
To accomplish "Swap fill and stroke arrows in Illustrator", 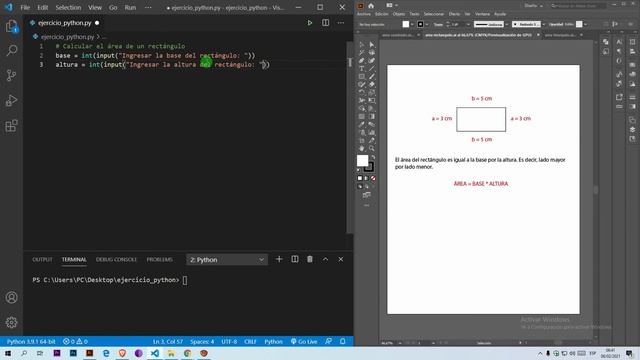I will pyautogui.click(x=373, y=158).
